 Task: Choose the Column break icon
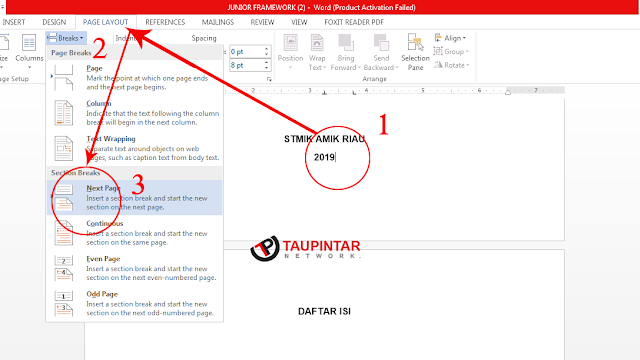[64, 113]
